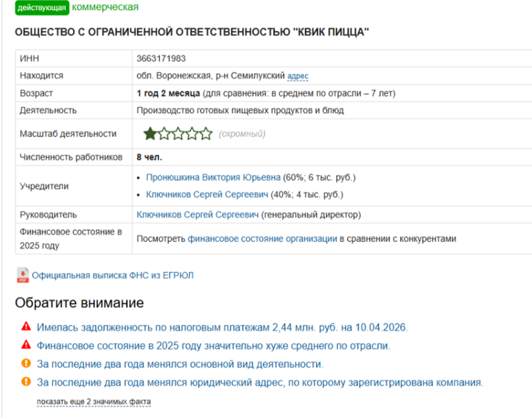Click the (скромный) scale label

242,134
